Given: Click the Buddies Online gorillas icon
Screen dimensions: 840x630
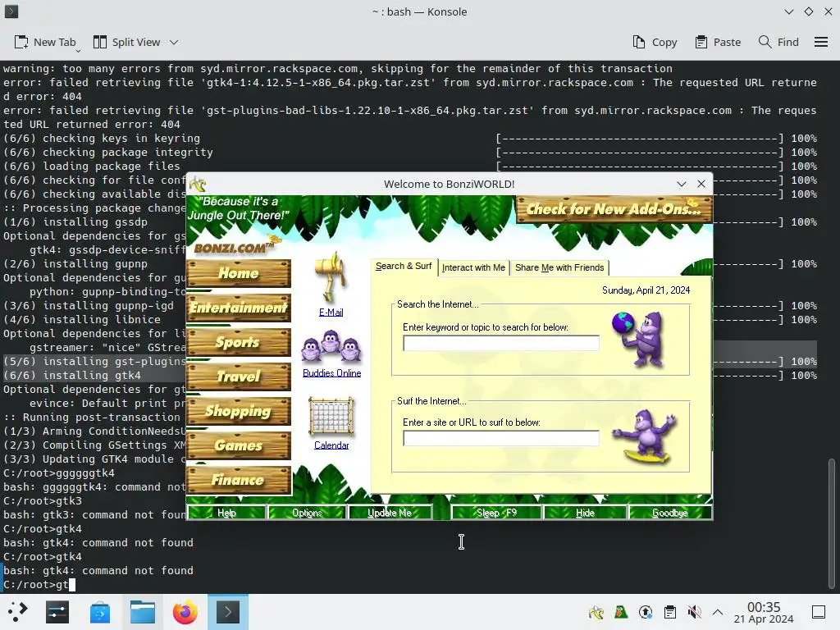Looking at the screenshot, I should 331,347.
